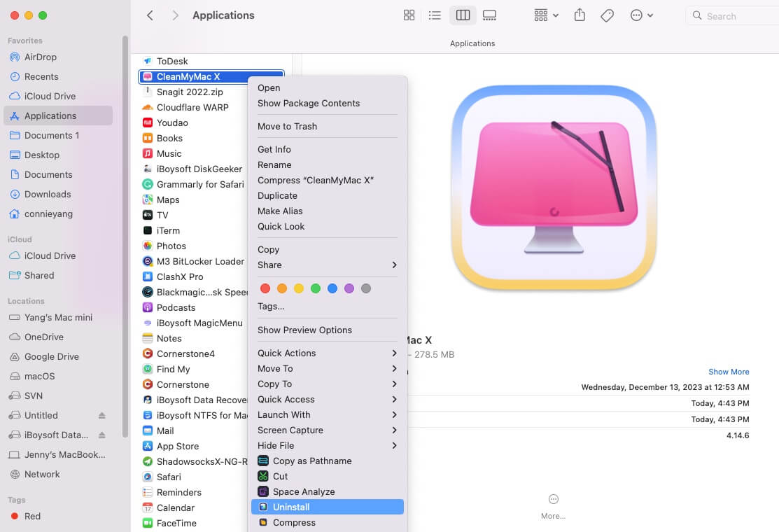Click the tag toolbar icon
Screen dimensions: 779x532
tap(607, 15)
